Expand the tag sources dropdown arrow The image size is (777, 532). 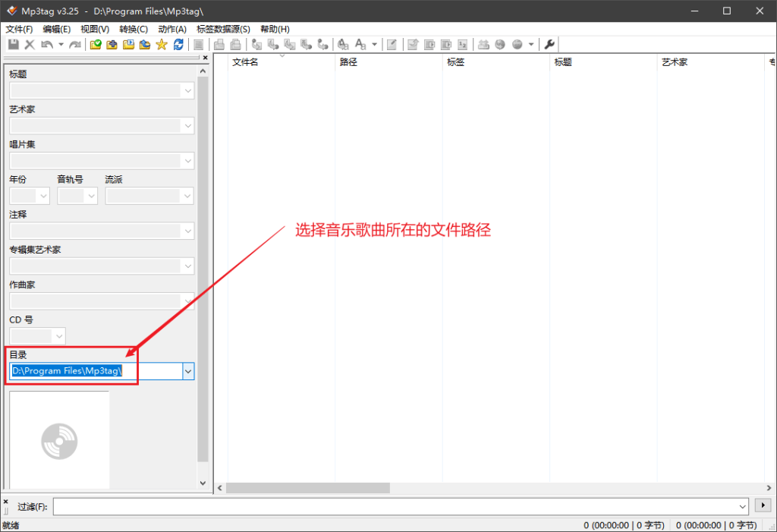pos(531,45)
